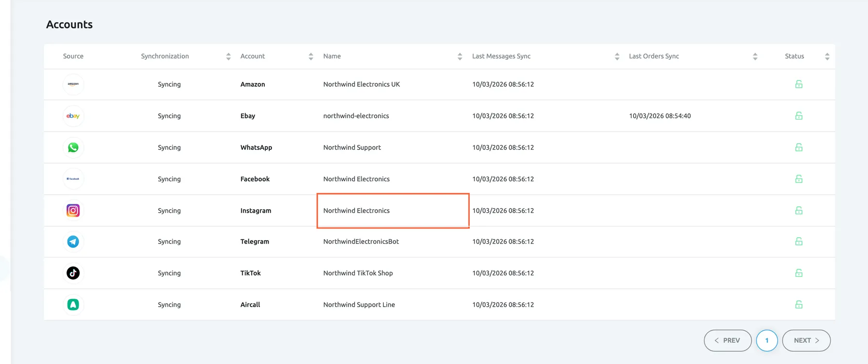Select the 'Northwind Support' name cell

(x=352, y=148)
